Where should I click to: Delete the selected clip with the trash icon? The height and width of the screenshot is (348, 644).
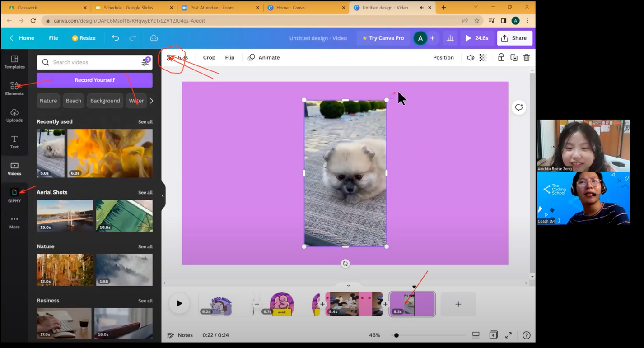click(x=526, y=57)
